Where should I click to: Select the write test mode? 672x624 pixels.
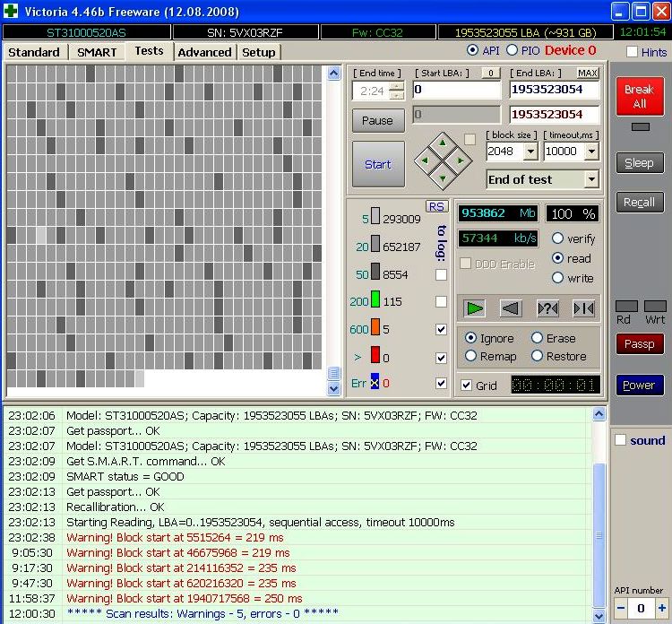pos(557,278)
